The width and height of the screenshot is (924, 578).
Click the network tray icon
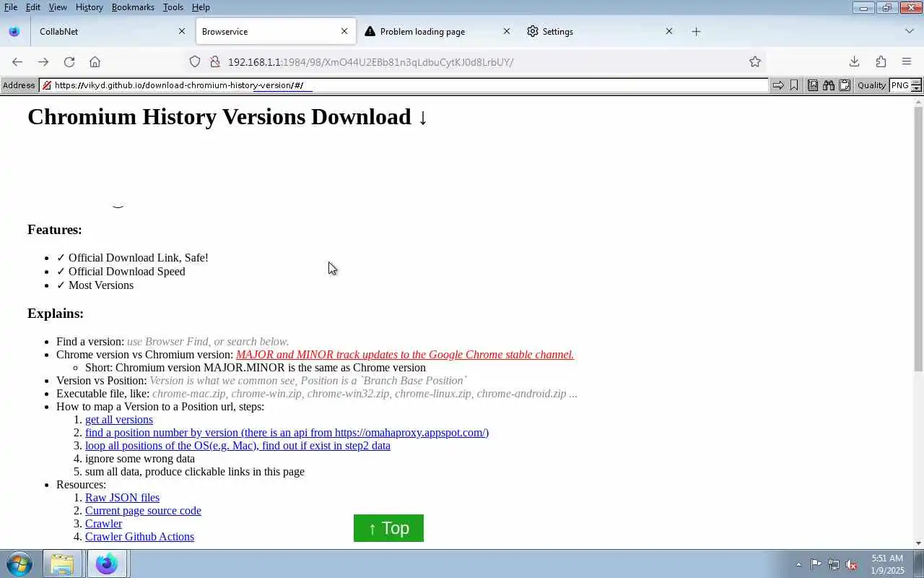(834, 565)
